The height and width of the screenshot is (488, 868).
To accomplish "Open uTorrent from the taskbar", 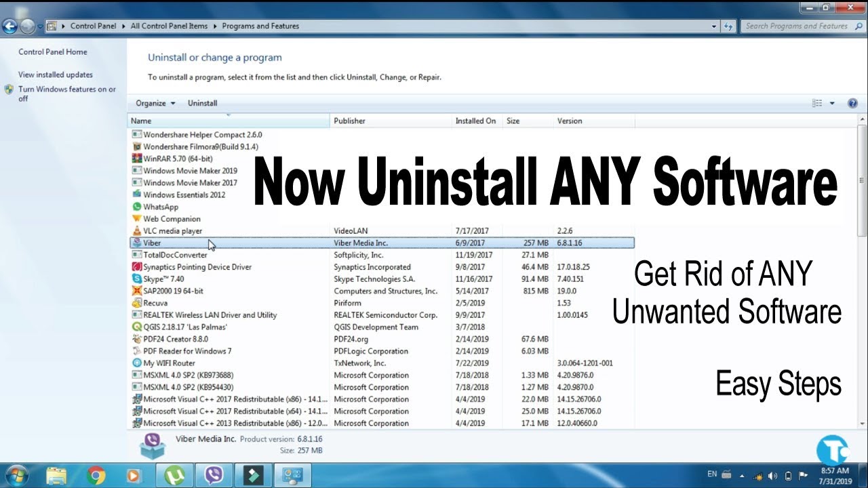I will 174,475.
